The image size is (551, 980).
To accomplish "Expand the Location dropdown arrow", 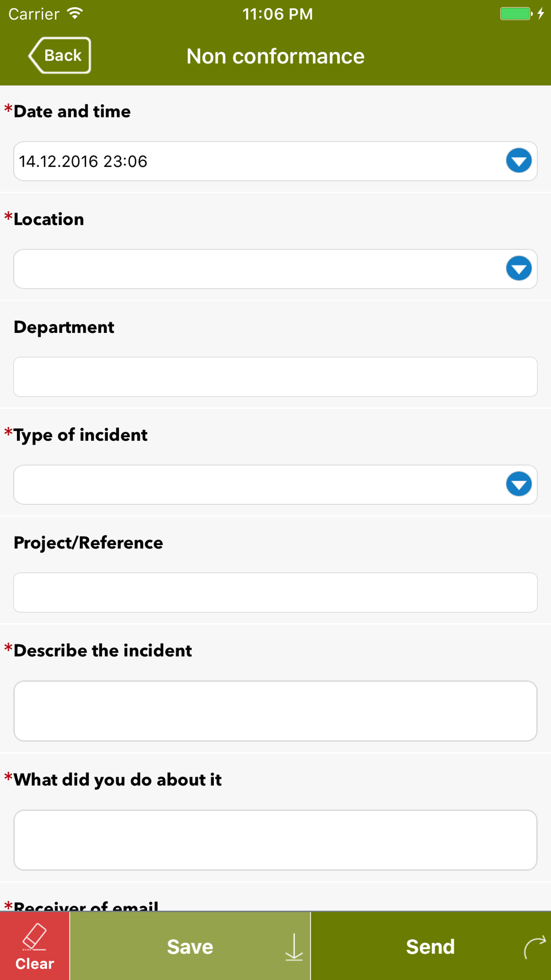I will click(x=518, y=269).
